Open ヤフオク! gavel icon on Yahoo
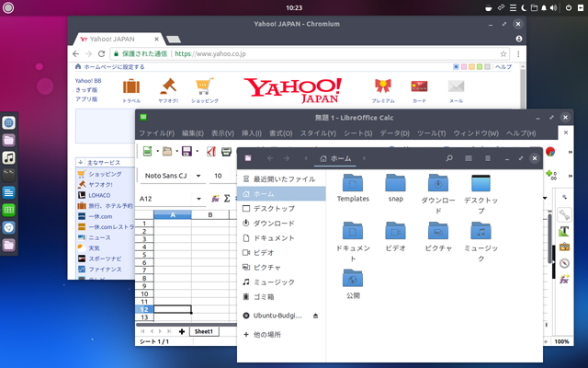The image size is (588, 368). pos(168,86)
